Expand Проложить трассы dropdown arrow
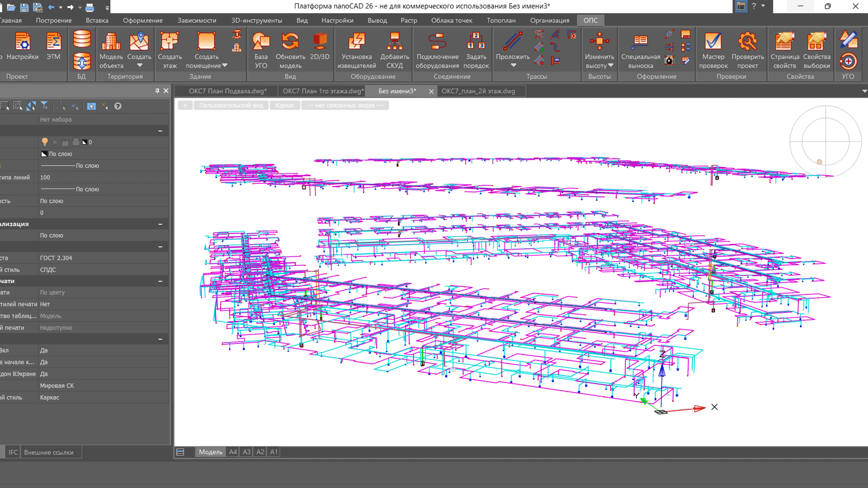This screenshot has width=868, height=488. [513, 66]
